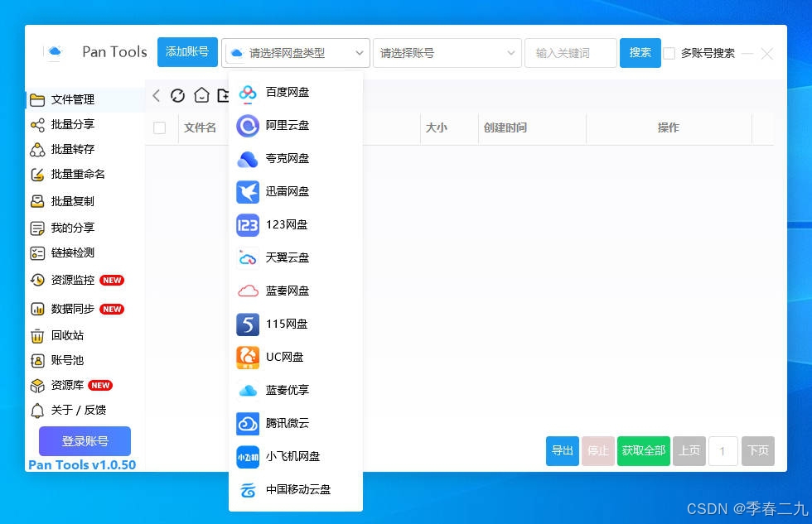Screen dimensions: 812x524
Task: Click the new file plus icon in toolbar
Action: pos(223,95)
